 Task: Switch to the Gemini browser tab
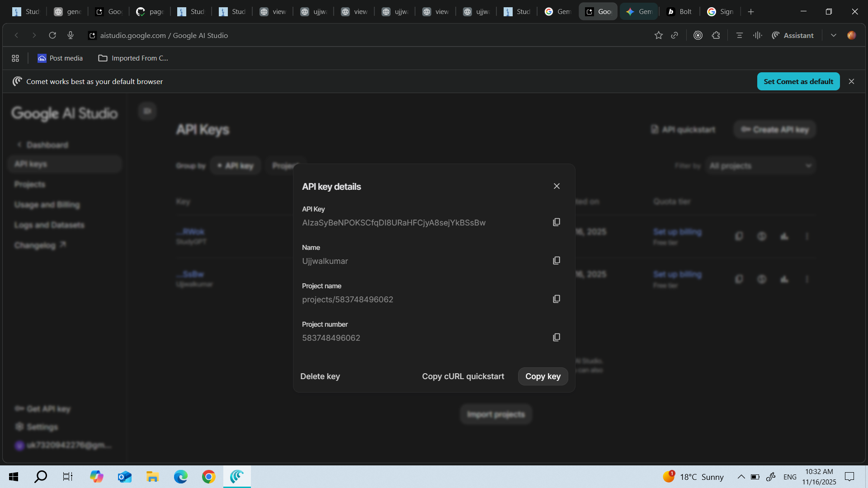(639, 11)
